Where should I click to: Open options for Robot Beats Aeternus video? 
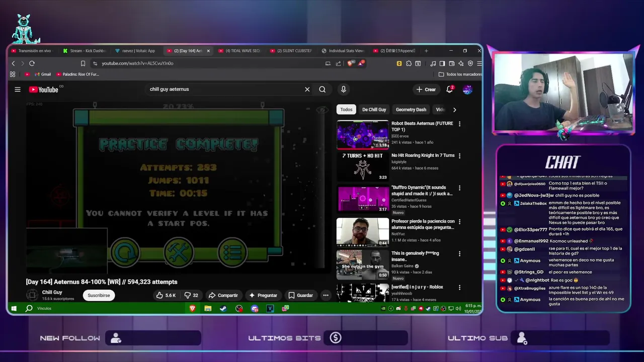(x=459, y=124)
